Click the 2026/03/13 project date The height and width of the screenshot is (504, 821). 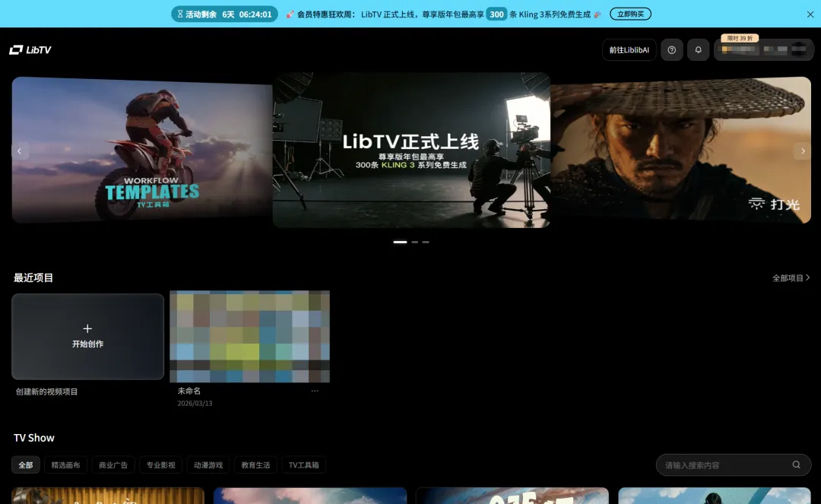click(195, 404)
